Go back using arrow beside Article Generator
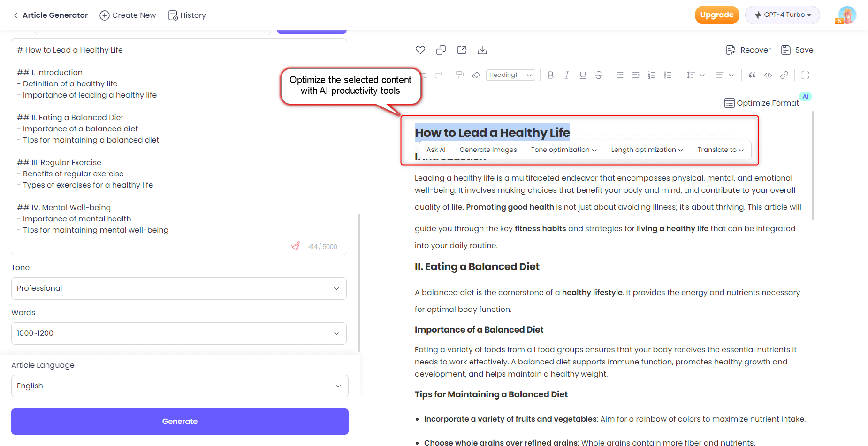 pos(16,15)
